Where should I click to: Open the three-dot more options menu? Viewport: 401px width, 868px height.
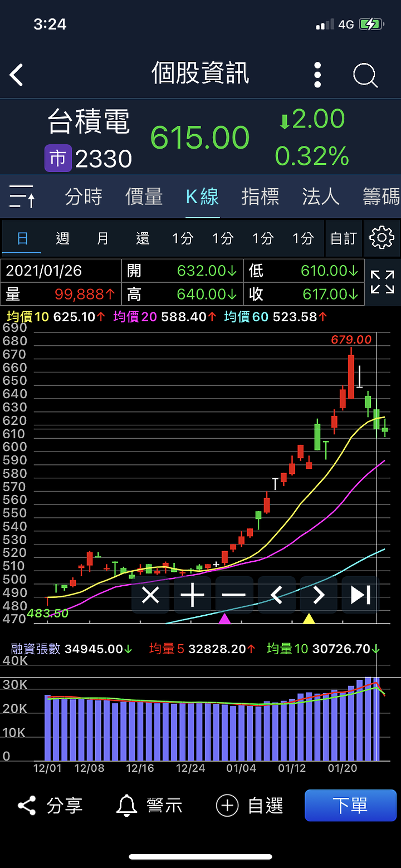click(x=317, y=75)
